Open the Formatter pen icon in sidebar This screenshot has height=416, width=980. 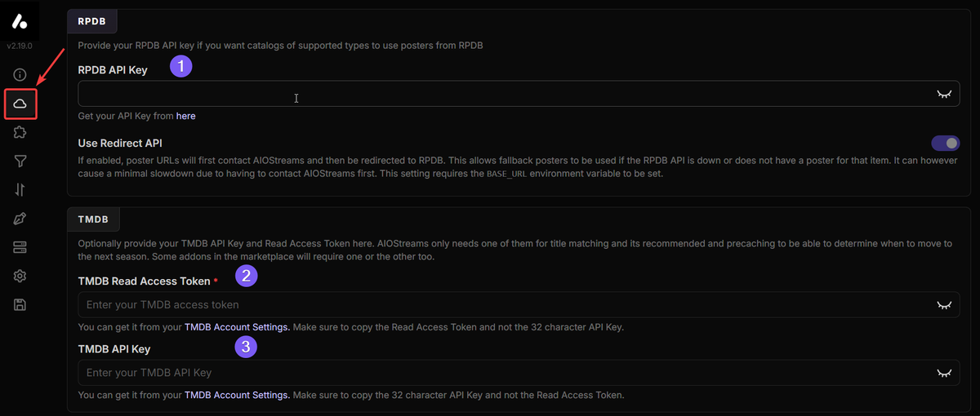pos(20,218)
